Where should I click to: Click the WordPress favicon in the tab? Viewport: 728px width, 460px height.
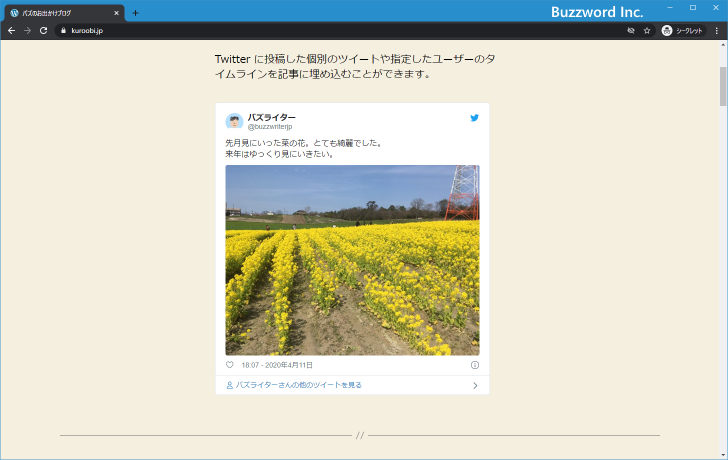click(x=14, y=13)
